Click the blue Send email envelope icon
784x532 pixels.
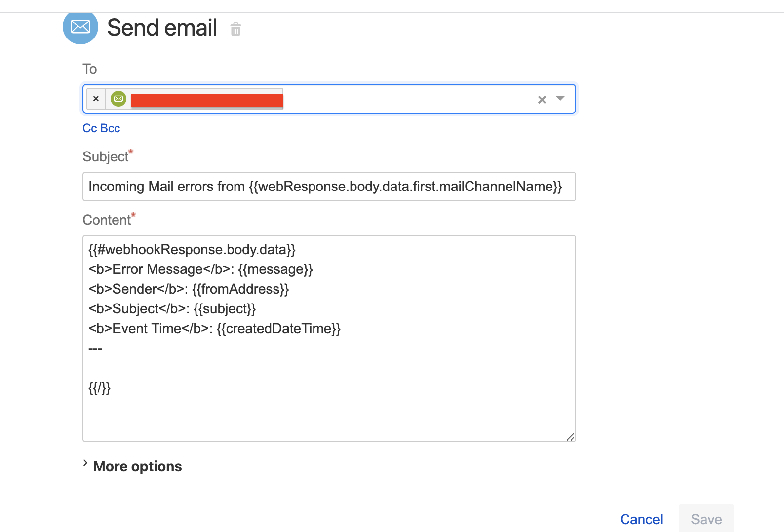click(80, 27)
